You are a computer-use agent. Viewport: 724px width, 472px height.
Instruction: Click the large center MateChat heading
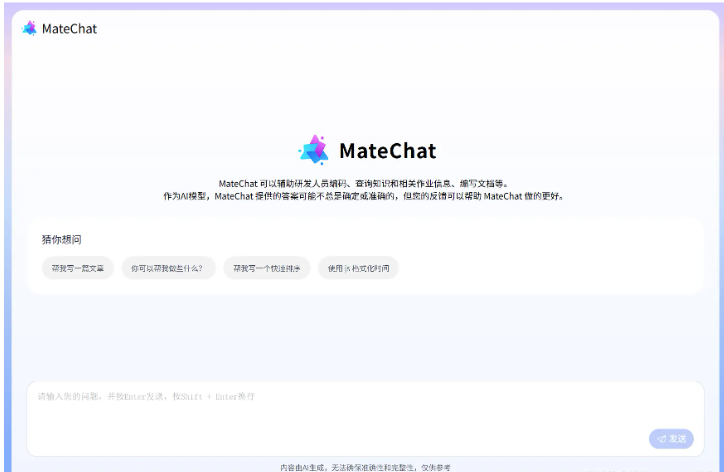pos(387,151)
